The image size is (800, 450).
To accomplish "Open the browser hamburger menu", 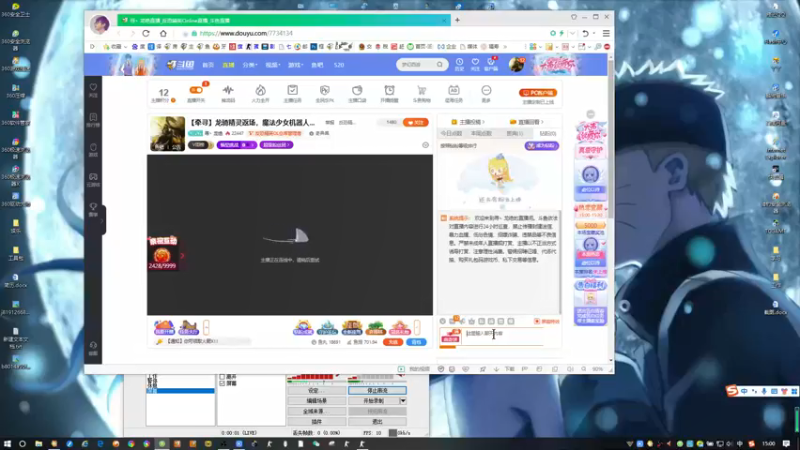I will point(606,33).
